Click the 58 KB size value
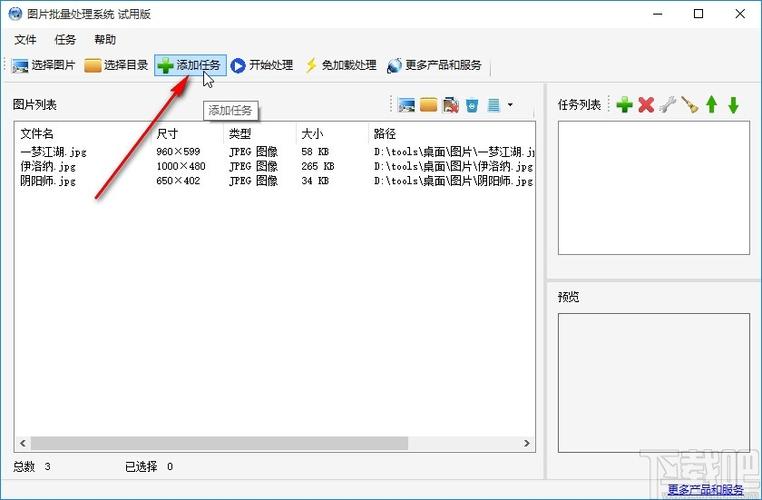This screenshot has height=500, width=762. click(315, 152)
